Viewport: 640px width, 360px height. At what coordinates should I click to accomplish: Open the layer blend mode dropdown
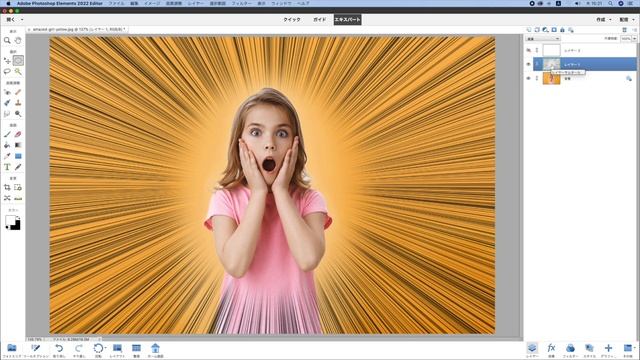(543, 39)
